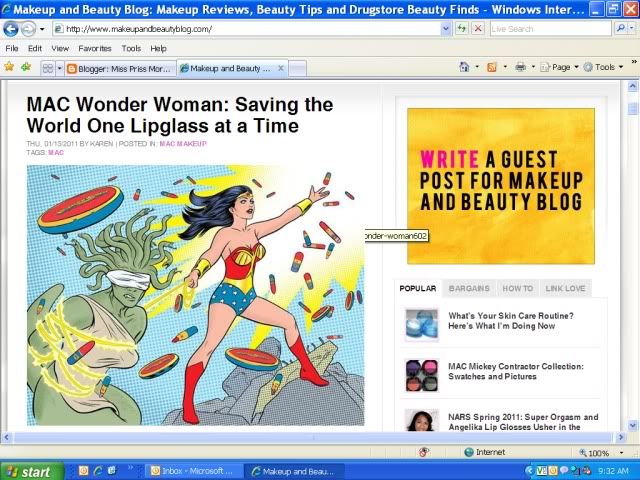Switch to the HOW TO sidebar tab

[518, 289]
